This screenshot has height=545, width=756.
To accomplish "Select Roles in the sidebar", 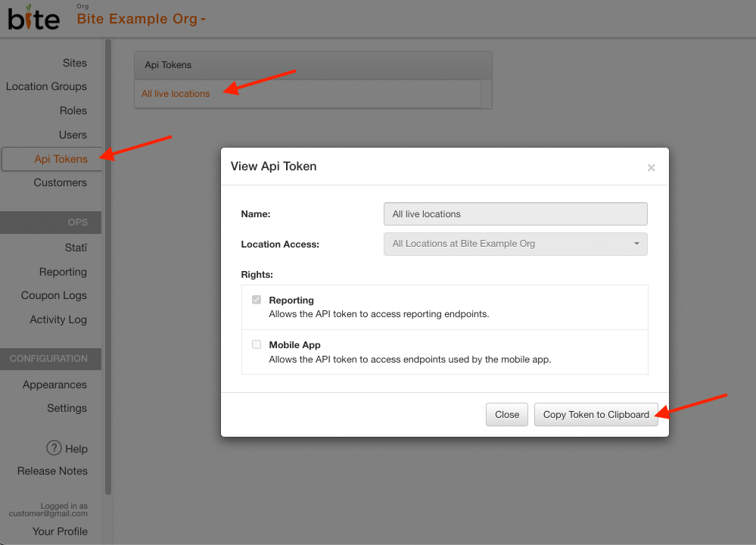I will coord(73,111).
